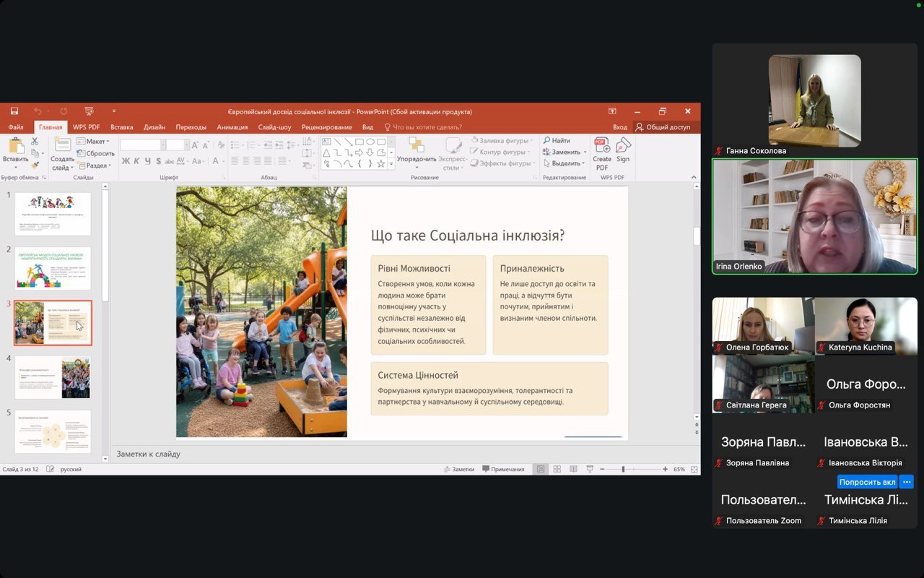924x578 pixels.
Task: Click the Попросить вкл button in Zoom
Action: [x=867, y=482]
